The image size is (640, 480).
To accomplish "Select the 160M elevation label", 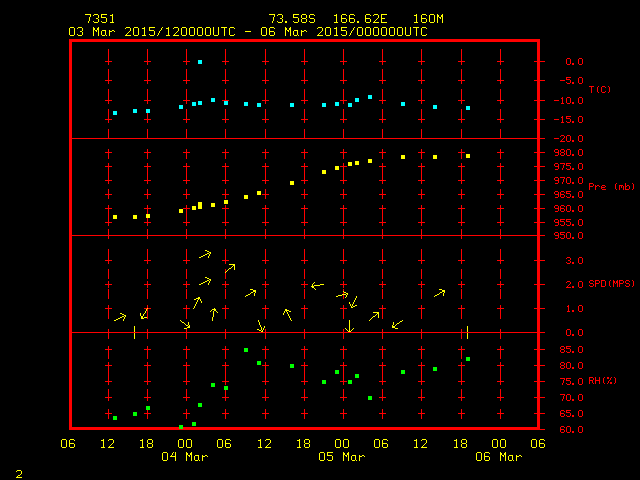I will click(x=427, y=19).
